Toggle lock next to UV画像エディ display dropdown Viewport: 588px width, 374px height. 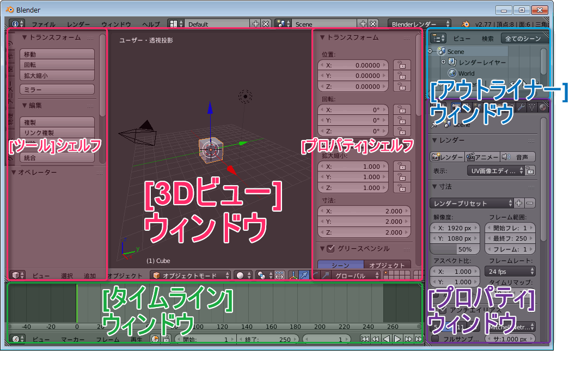click(x=530, y=171)
